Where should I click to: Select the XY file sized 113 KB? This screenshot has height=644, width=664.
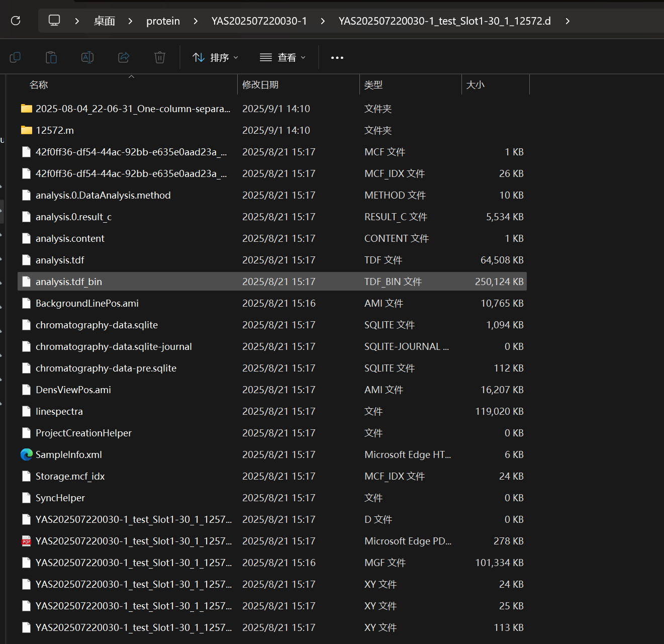click(x=134, y=627)
